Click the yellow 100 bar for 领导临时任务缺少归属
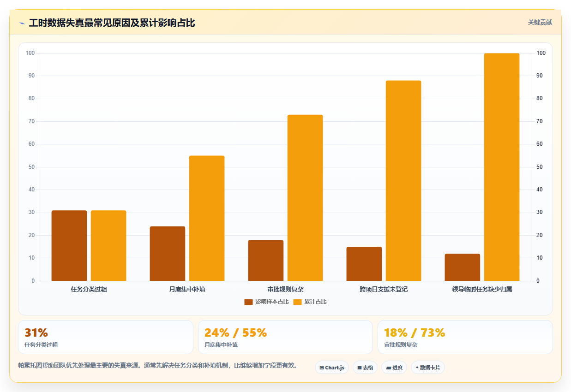 (x=502, y=167)
